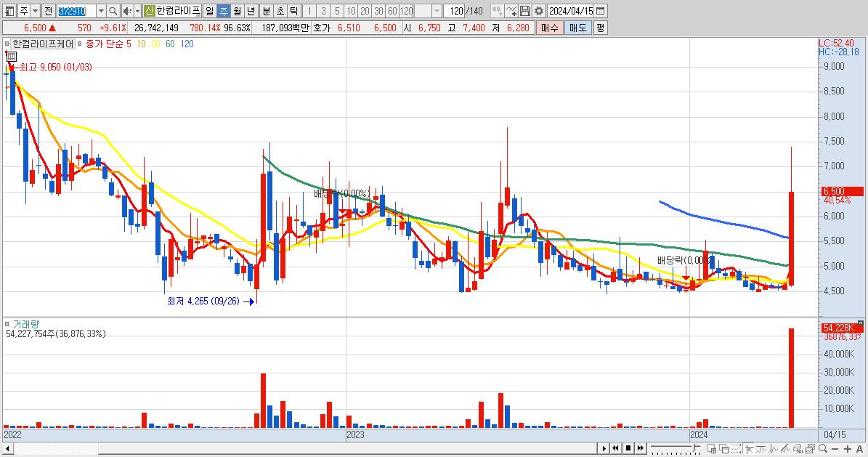Click the chart tile window icon
This screenshot has width=868, height=457.
tap(711, 448)
